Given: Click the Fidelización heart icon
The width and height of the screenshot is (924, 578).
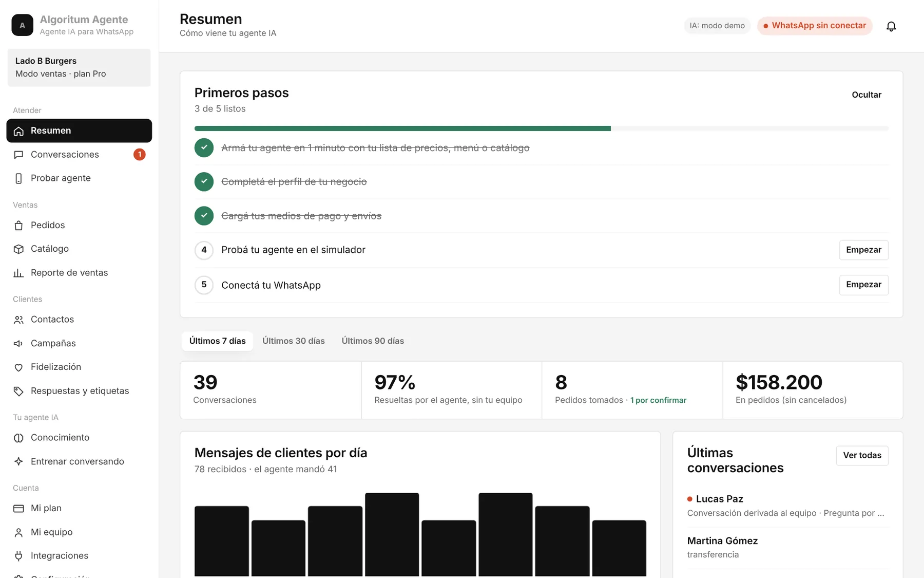Looking at the screenshot, I should click(18, 367).
